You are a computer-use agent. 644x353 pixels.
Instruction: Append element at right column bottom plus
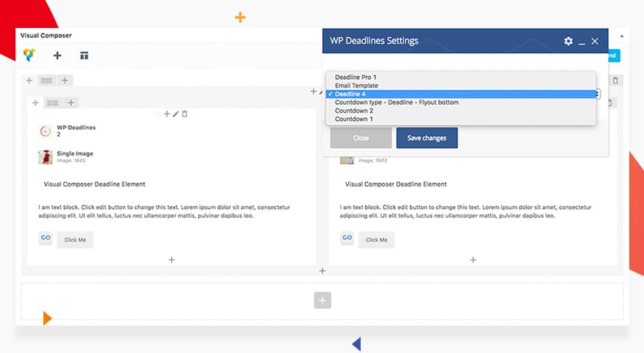tap(473, 259)
